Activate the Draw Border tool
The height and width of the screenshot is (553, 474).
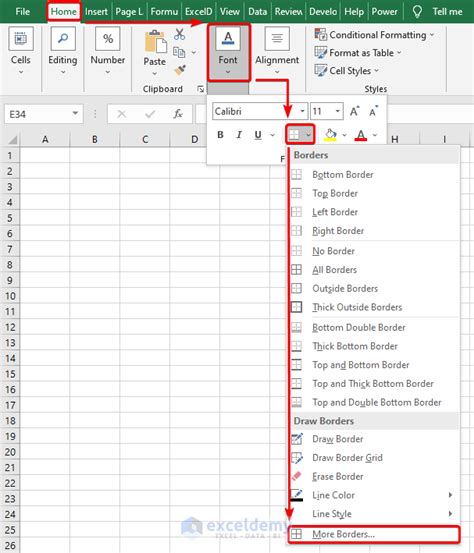(x=375, y=439)
